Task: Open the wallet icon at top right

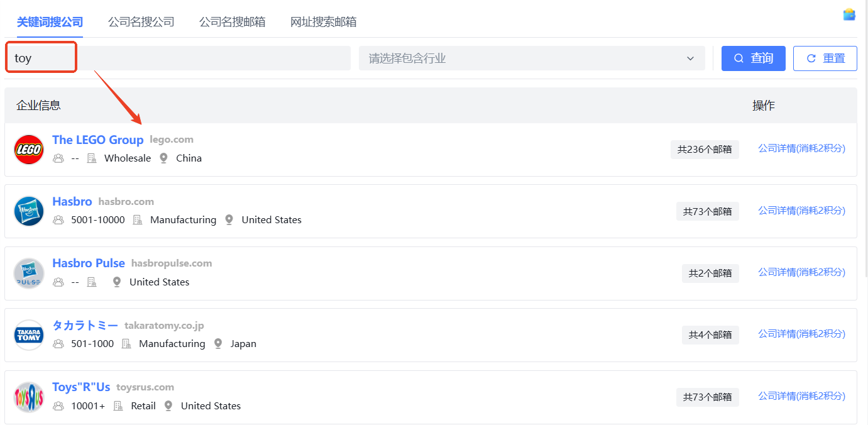Action: 849,14
